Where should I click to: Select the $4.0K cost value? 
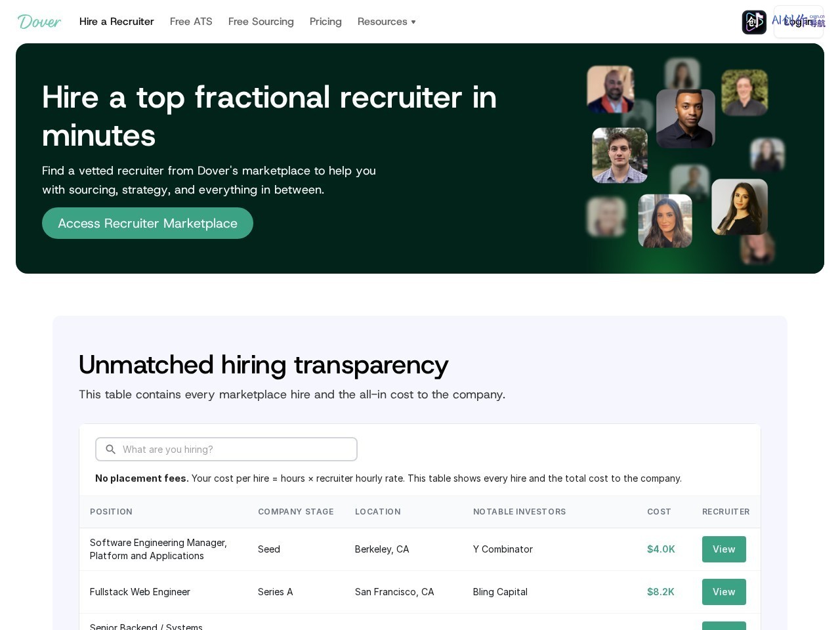coord(661,549)
